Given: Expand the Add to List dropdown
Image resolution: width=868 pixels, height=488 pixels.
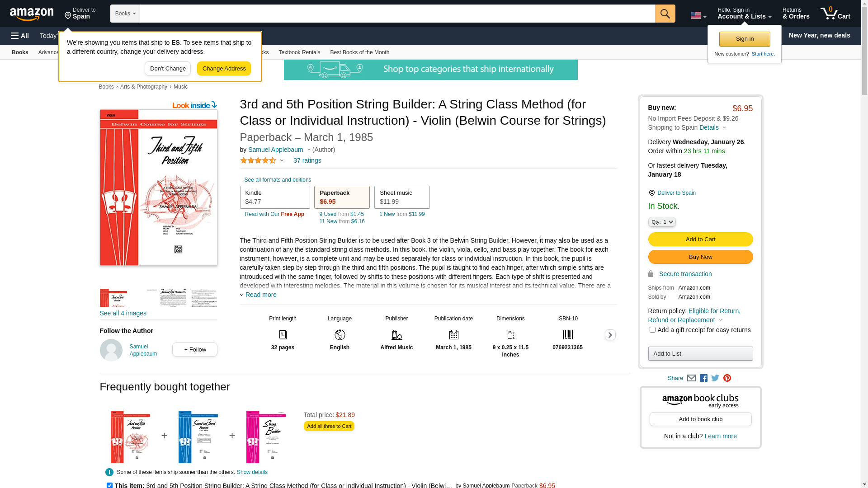Looking at the screenshot, I should click(700, 353).
